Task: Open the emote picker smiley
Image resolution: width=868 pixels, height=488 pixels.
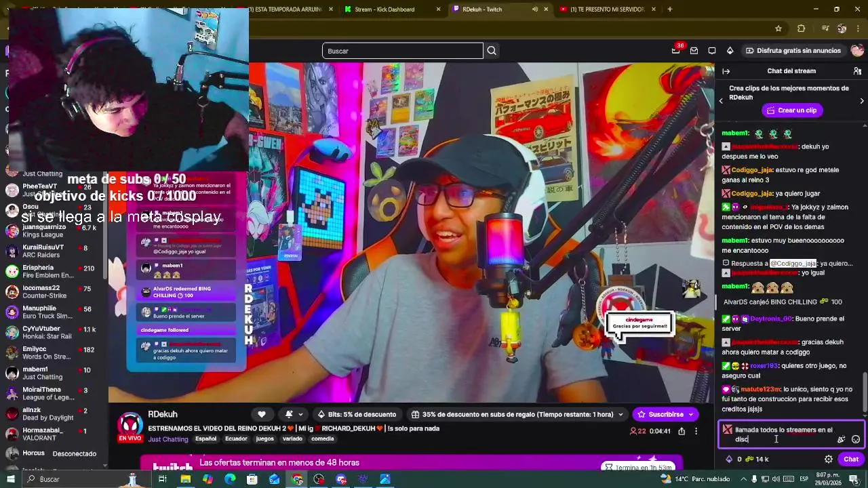Action: click(x=856, y=439)
